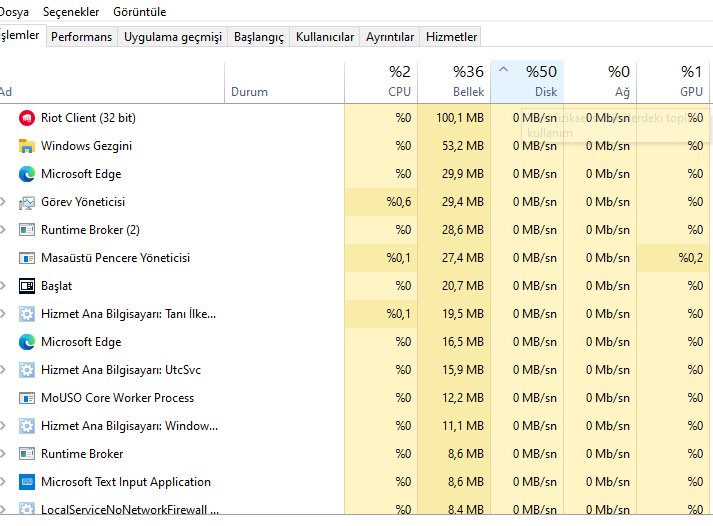Click the Edge icon beside 16,5 MB
This screenshot has height=526, width=713.
coord(27,342)
